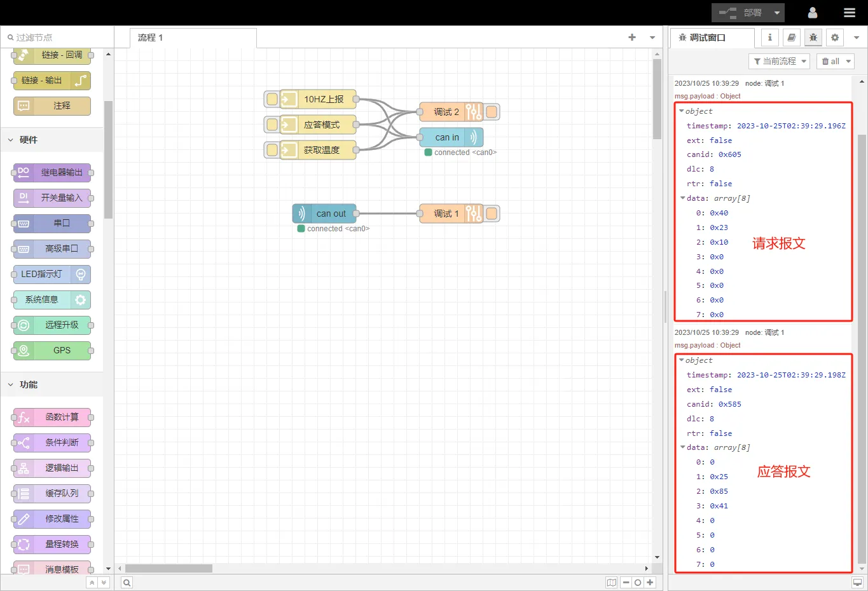Open the help book sidebar tab

coord(791,37)
